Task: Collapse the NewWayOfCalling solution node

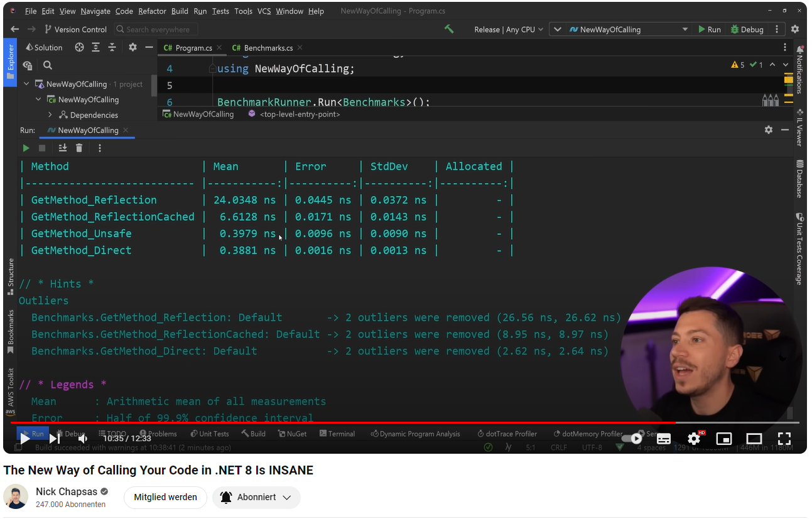Action: coord(26,84)
